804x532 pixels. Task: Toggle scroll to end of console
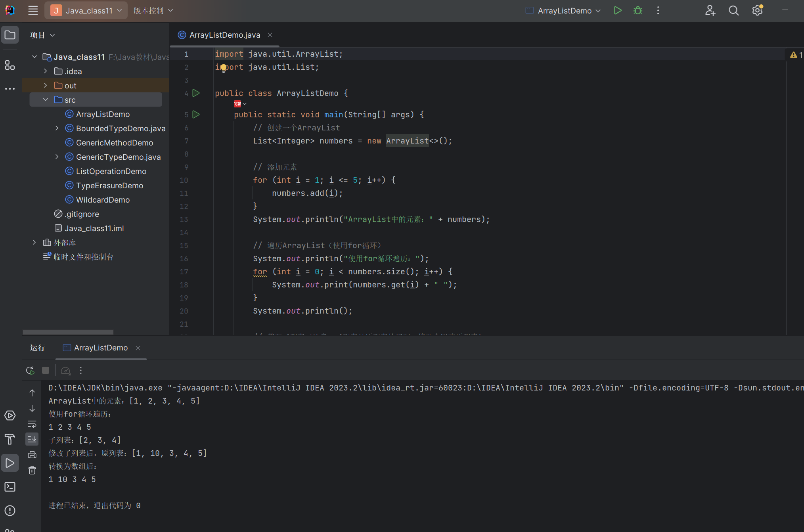(x=32, y=439)
